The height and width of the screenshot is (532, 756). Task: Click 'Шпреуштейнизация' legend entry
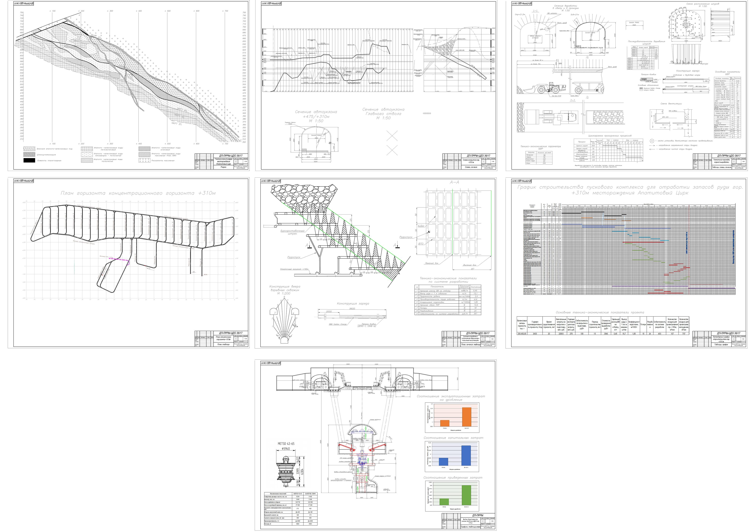coord(46,154)
